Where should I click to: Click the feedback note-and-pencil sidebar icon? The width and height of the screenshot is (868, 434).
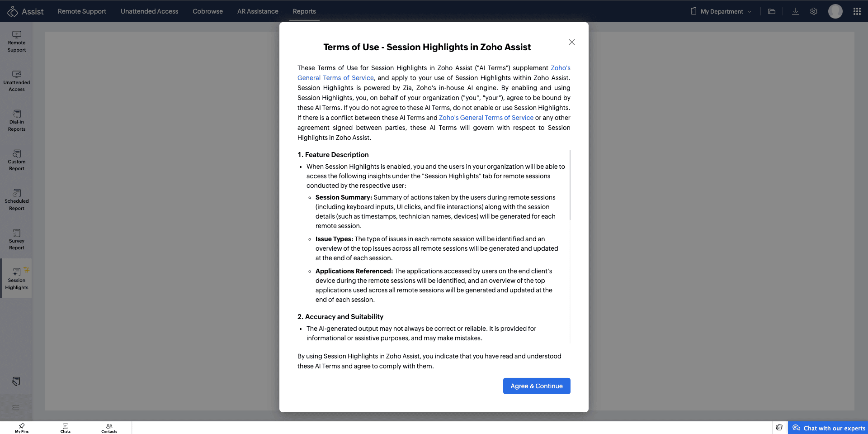(16, 381)
